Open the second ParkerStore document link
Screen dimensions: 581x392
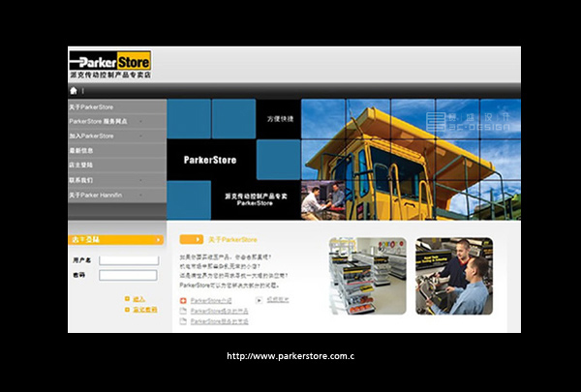point(220,311)
